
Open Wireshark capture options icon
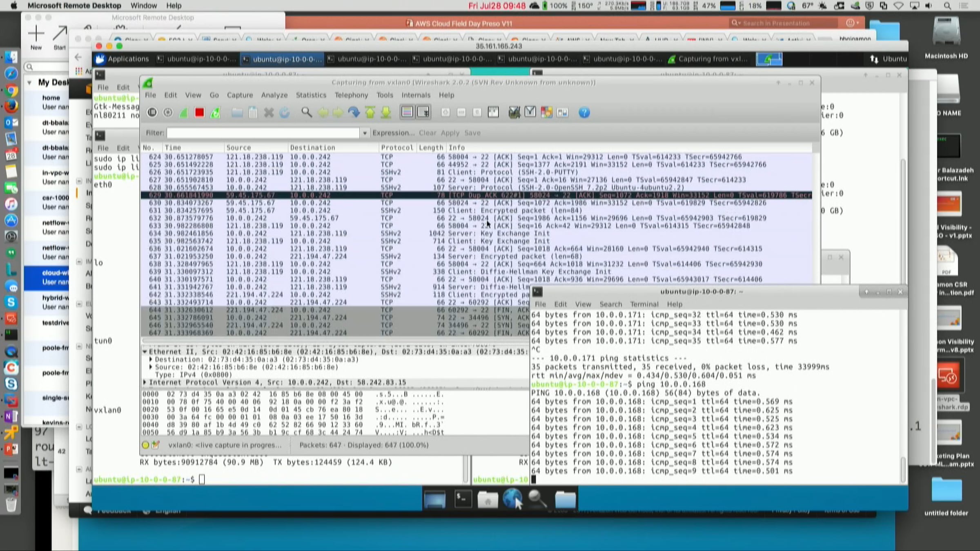(168, 112)
